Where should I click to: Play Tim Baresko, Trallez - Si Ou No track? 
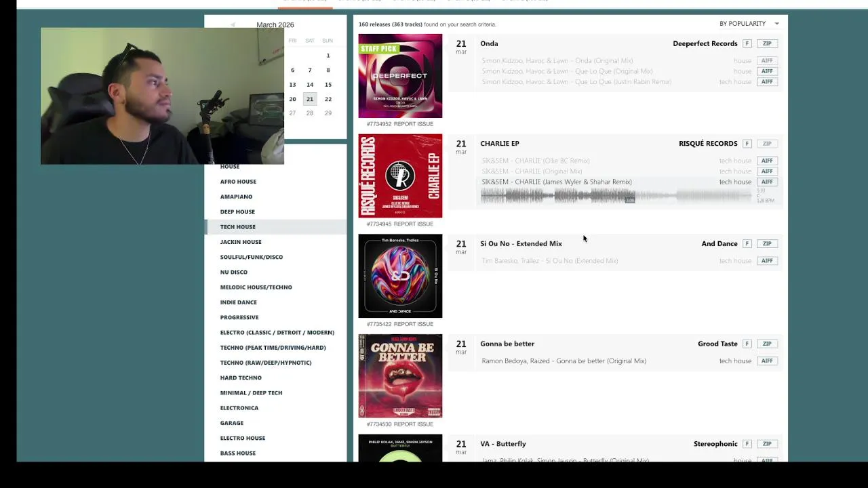[x=549, y=261]
